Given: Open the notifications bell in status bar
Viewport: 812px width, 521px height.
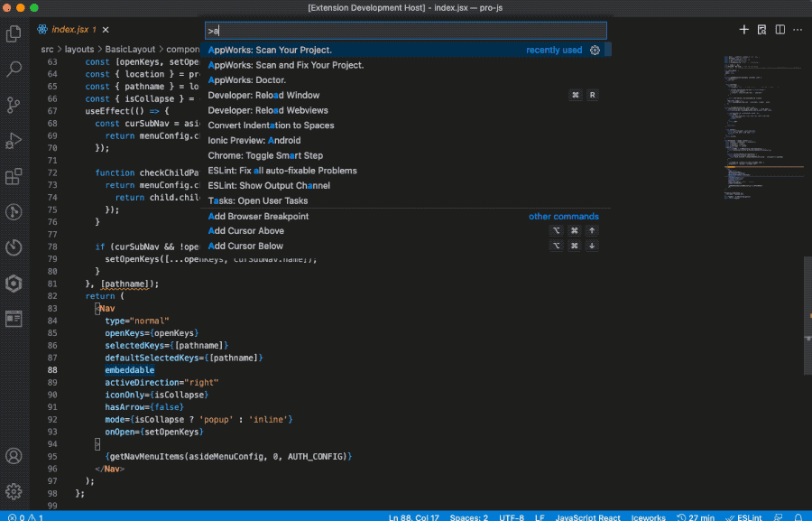Looking at the screenshot, I should coord(799,517).
